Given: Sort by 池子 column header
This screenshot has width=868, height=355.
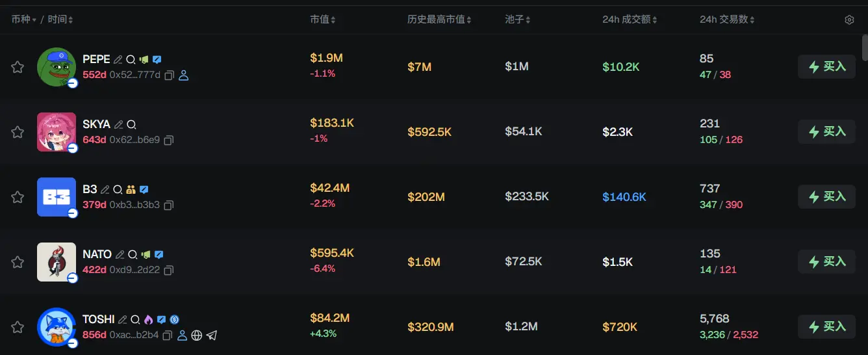Looking at the screenshot, I should coord(517,20).
